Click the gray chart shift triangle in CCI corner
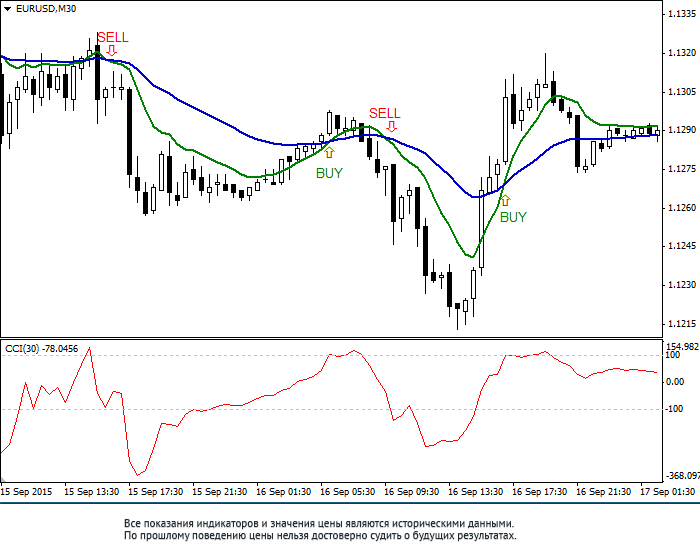 4,479
